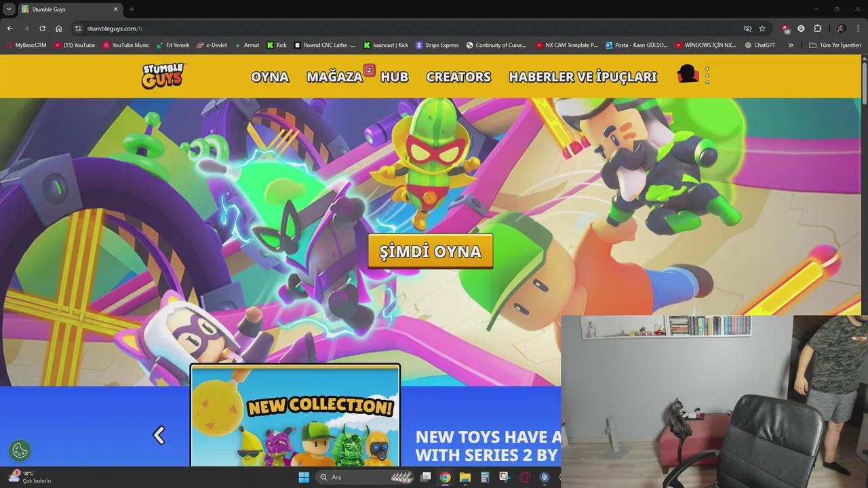This screenshot has height=488, width=868.
Task: Click the browser forward arrow
Action: 26,28
